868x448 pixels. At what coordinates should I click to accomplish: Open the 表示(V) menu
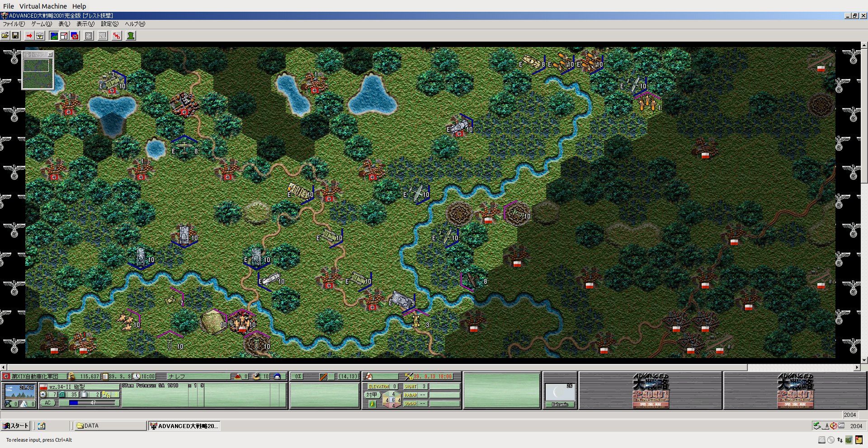point(85,24)
